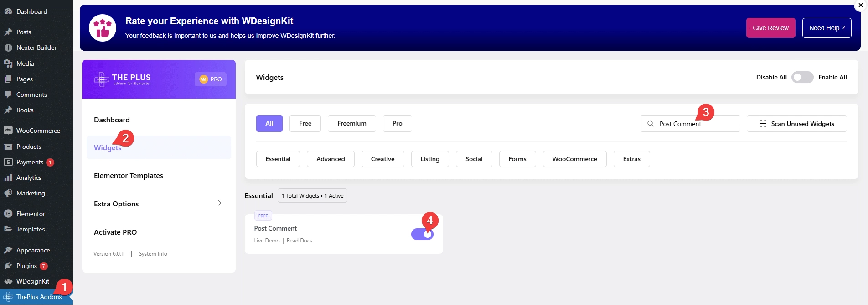Open Live Demo for Post Comment
The height and width of the screenshot is (305, 868).
pyautogui.click(x=267, y=241)
